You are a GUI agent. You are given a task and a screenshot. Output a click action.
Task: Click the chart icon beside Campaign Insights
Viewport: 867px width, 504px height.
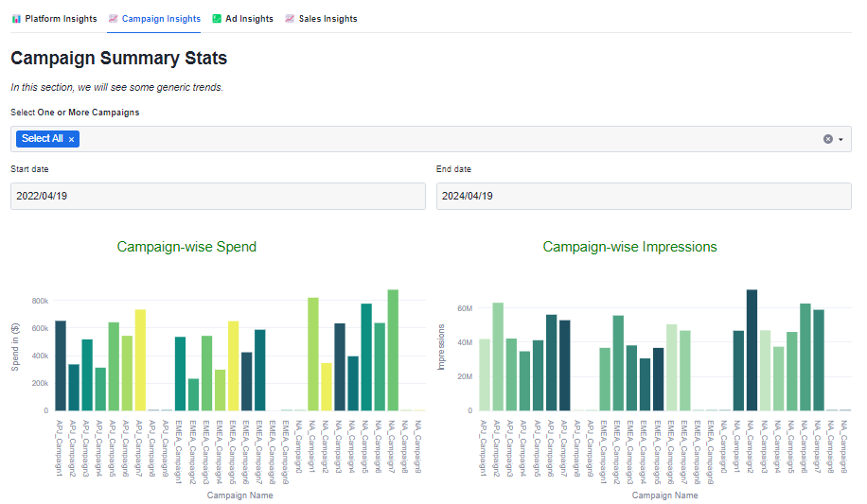pos(114,19)
